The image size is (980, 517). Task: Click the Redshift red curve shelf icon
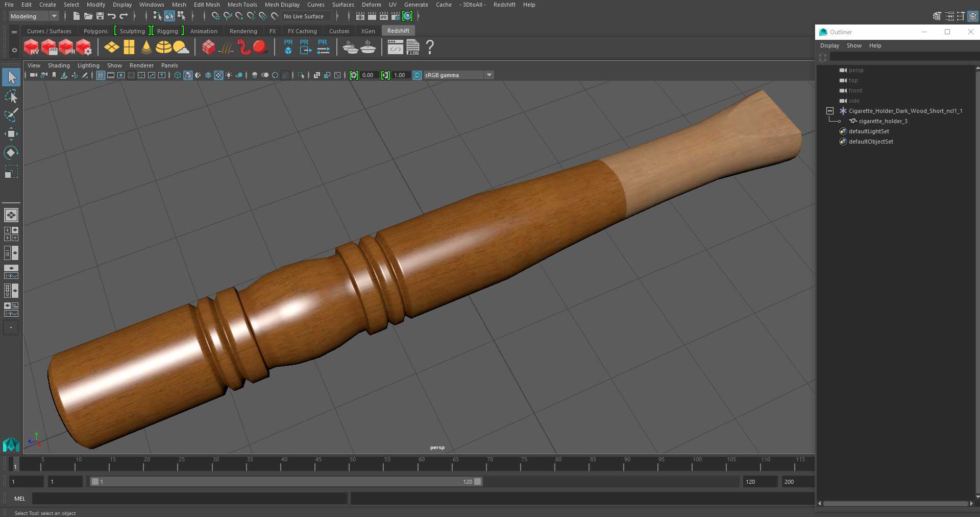[x=244, y=48]
